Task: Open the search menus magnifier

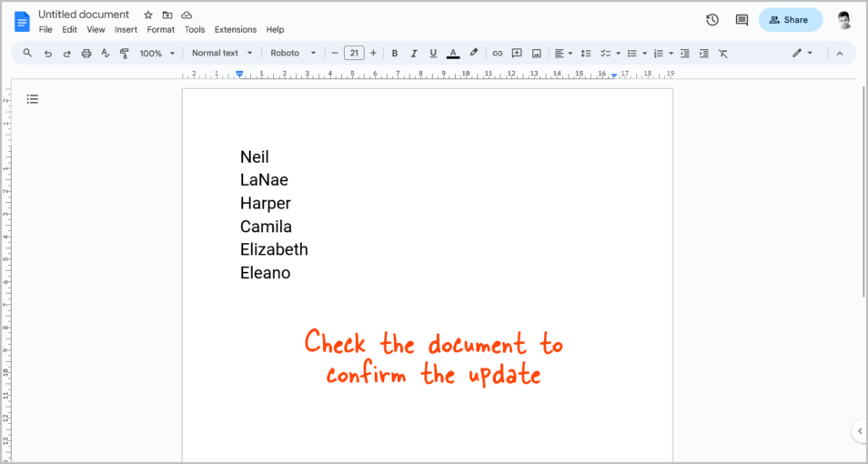Action: pyautogui.click(x=27, y=53)
